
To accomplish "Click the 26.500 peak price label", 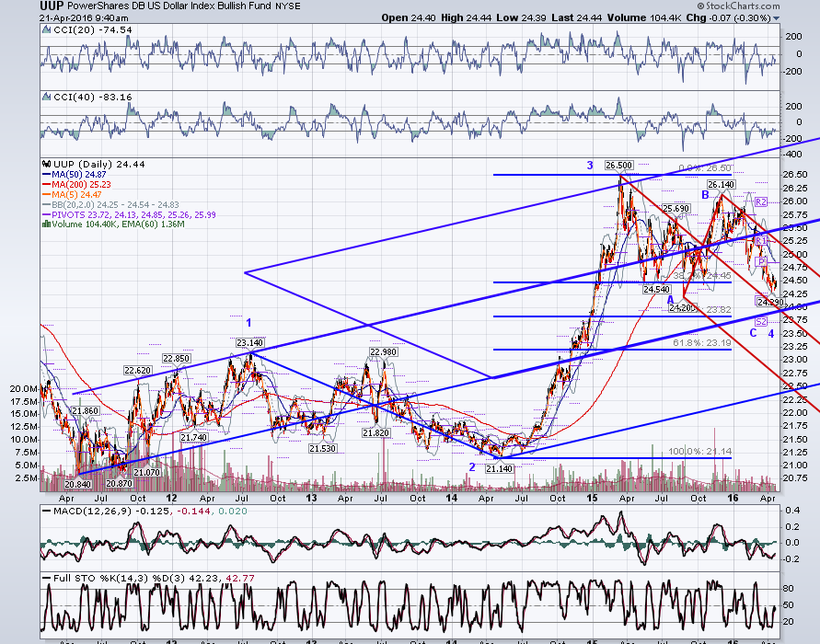I will pyautogui.click(x=618, y=166).
